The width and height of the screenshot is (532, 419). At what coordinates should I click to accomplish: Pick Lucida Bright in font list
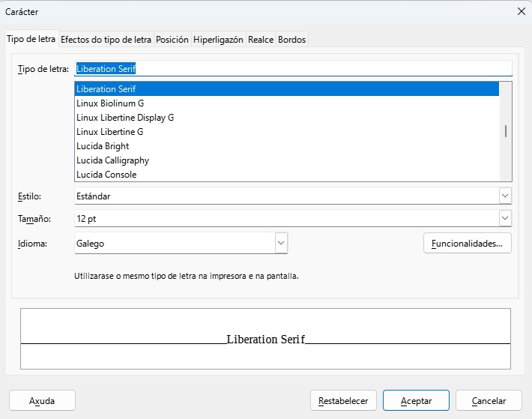coord(103,146)
